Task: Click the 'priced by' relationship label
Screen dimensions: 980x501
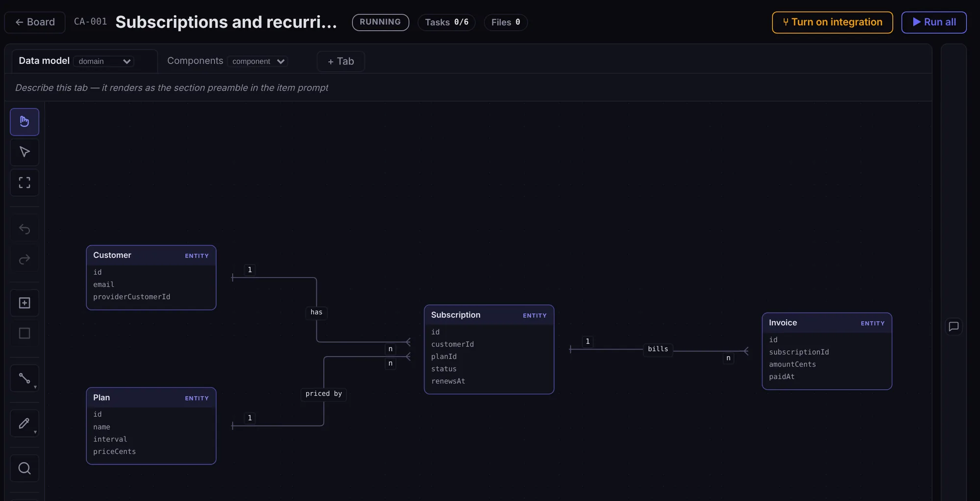Action: pyautogui.click(x=324, y=394)
